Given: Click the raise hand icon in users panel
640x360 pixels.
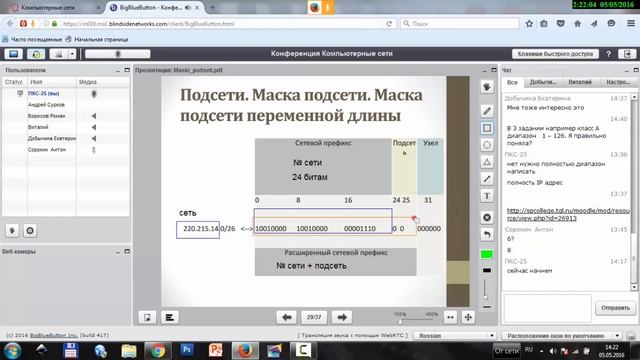Looking at the screenshot, I should (x=12, y=231).
